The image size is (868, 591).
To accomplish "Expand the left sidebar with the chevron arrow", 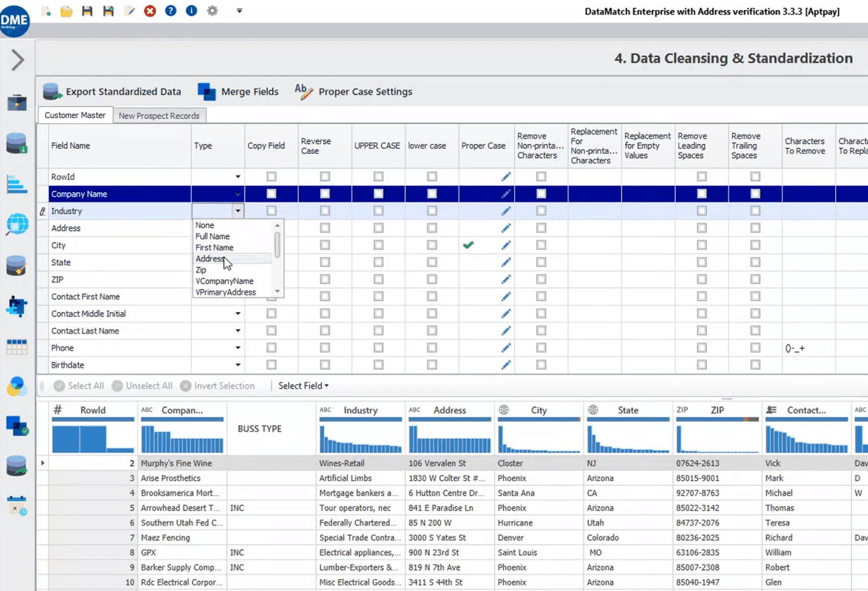I will [x=18, y=60].
